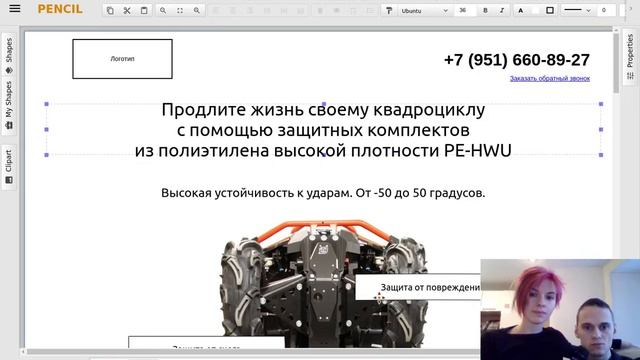Click the first magnifier zoom icon
Screen dimensions: 640x360
tap(163, 11)
